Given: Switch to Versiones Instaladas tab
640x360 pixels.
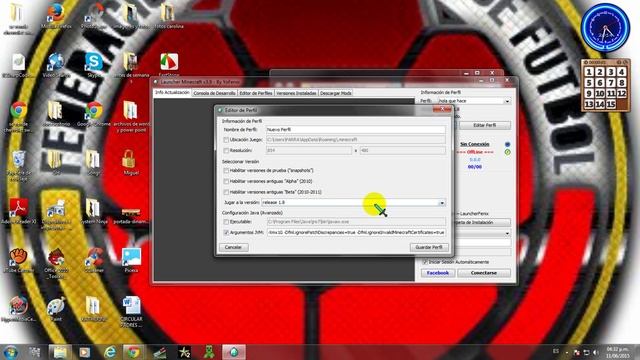Looking at the screenshot, I should pyautogui.click(x=296, y=93).
